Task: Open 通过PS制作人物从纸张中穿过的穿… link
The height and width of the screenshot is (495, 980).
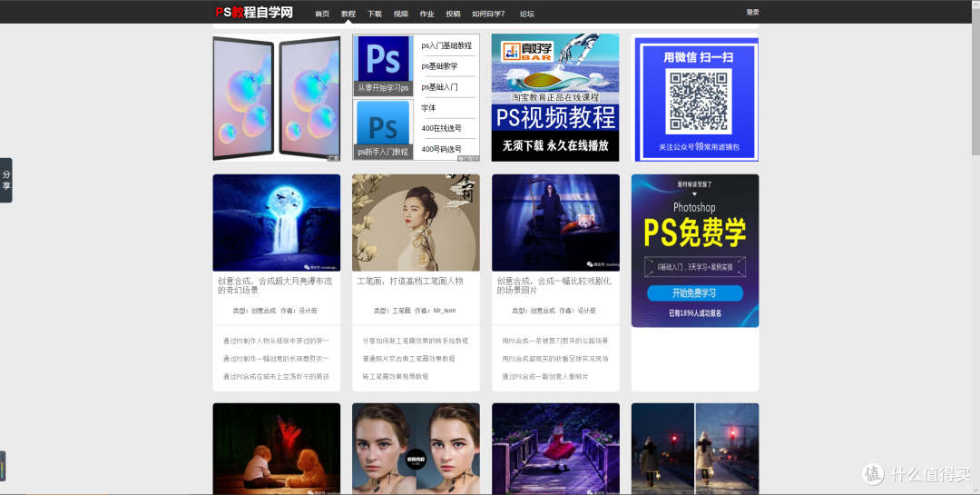Action: 276,342
